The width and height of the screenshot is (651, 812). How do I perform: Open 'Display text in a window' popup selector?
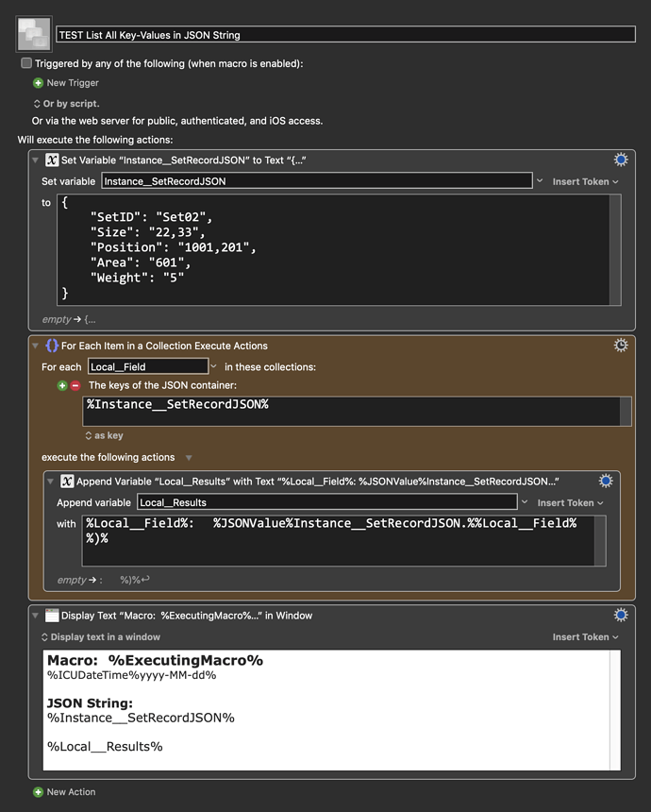tap(100, 637)
